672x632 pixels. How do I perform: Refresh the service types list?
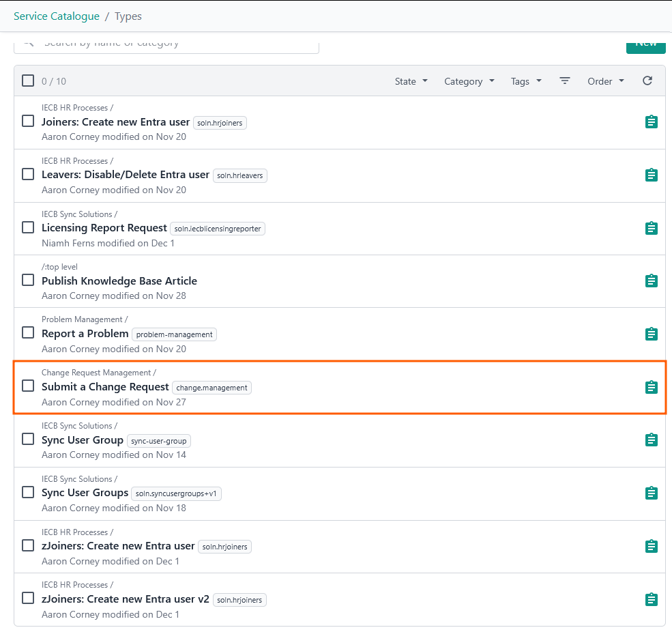tap(647, 81)
